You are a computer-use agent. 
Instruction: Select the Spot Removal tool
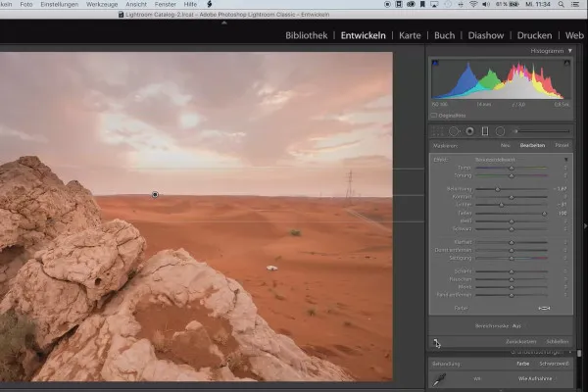454,131
